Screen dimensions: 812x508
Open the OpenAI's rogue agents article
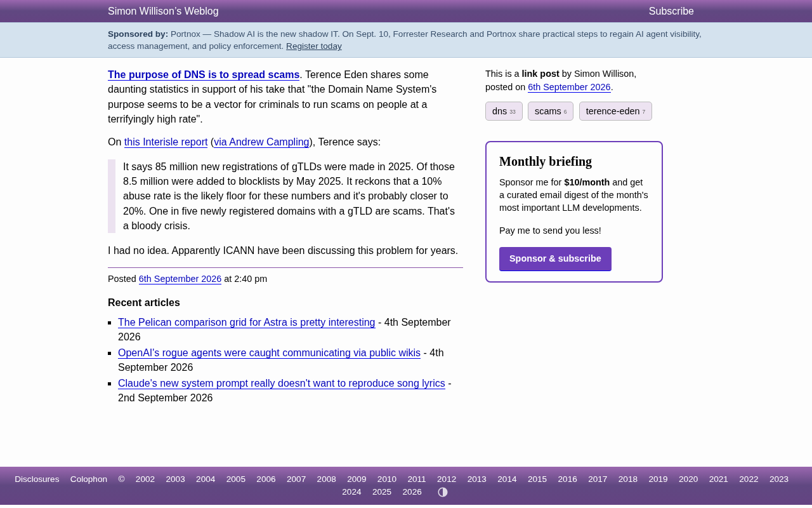click(269, 353)
